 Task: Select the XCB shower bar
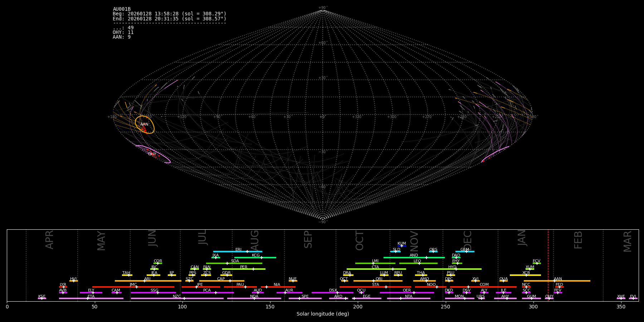pyautogui.click(x=525, y=275)
